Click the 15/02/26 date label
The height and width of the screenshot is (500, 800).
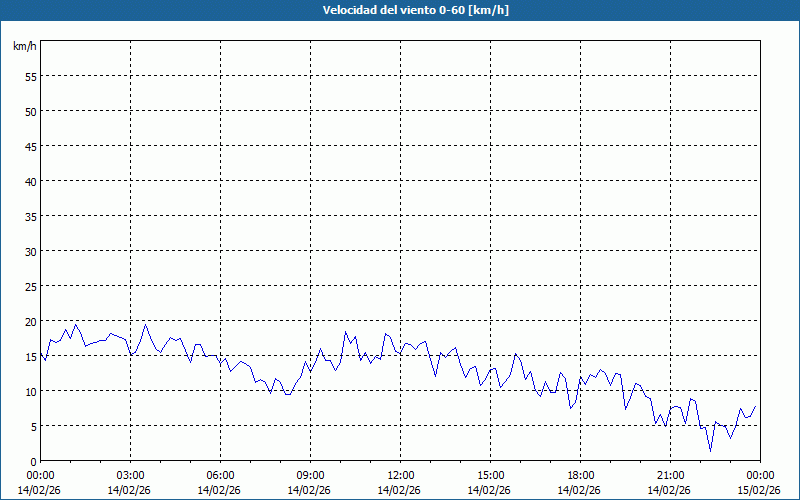click(x=758, y=490)
